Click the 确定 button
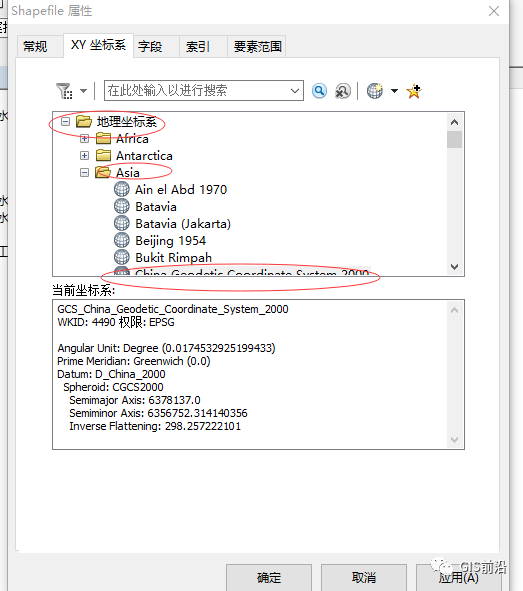The height and width of the screenshot is (591, 523). (x=269, y=577)
